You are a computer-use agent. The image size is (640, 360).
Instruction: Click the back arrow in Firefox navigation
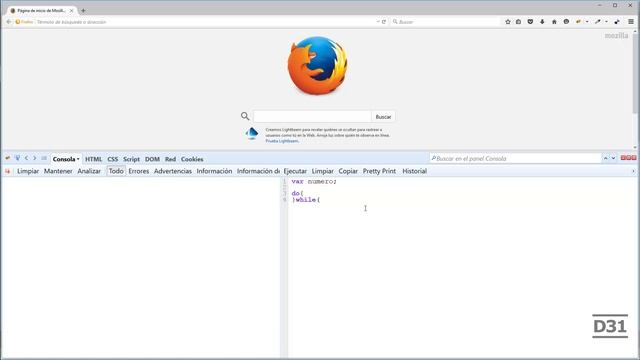9,22
